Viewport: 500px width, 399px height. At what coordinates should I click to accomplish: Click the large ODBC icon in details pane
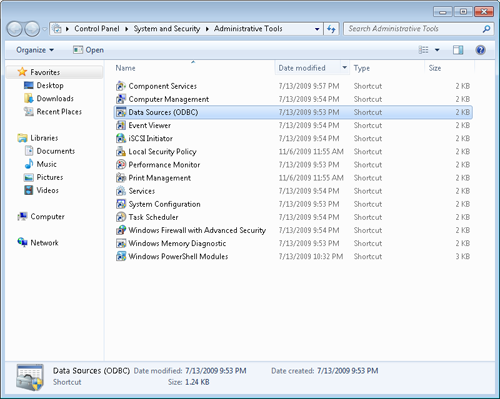[x=30, y=377]
